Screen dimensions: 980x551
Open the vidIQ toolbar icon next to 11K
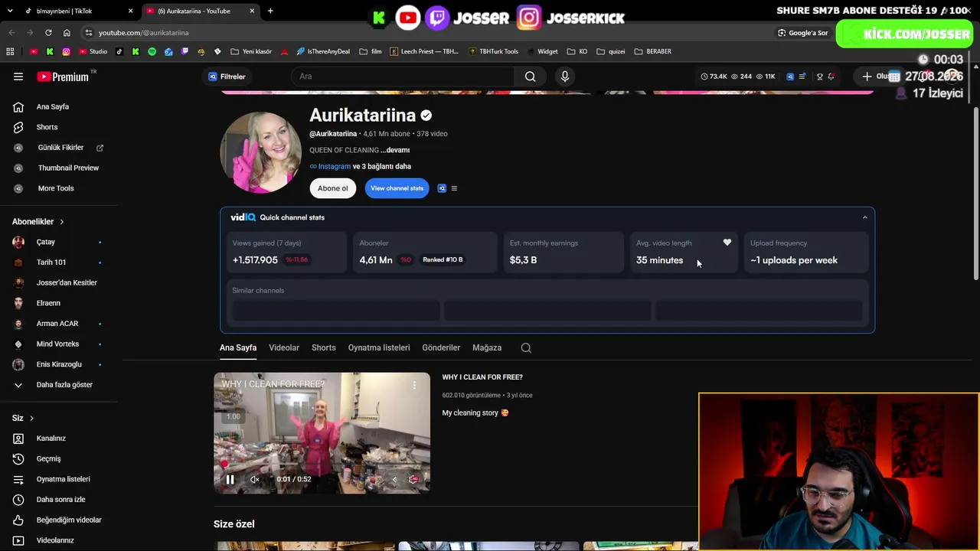(790, 77)
